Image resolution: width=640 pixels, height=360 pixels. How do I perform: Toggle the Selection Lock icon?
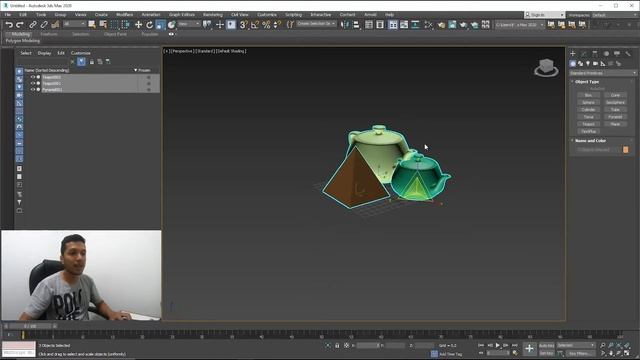pyautogui.click(x=337, y=346)
